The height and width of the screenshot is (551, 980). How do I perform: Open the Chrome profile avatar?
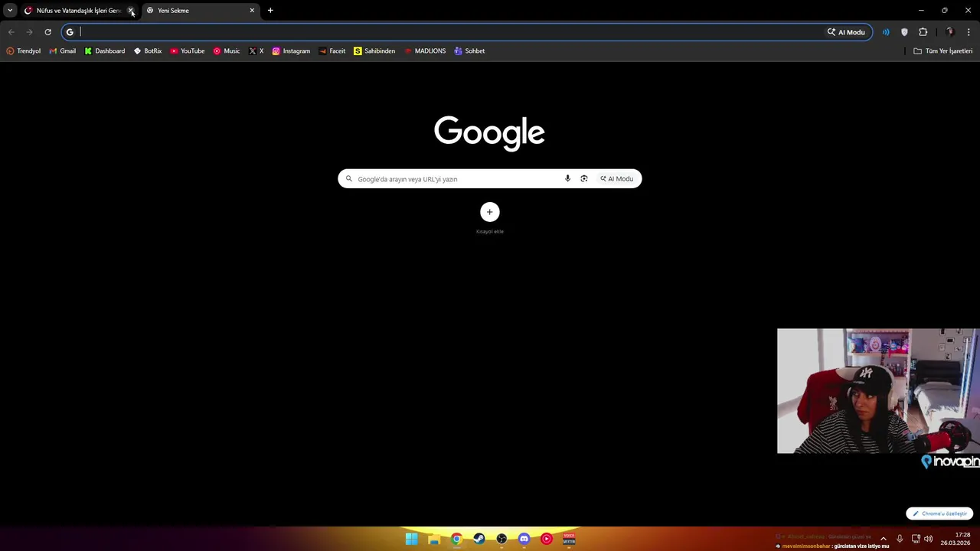950,32
